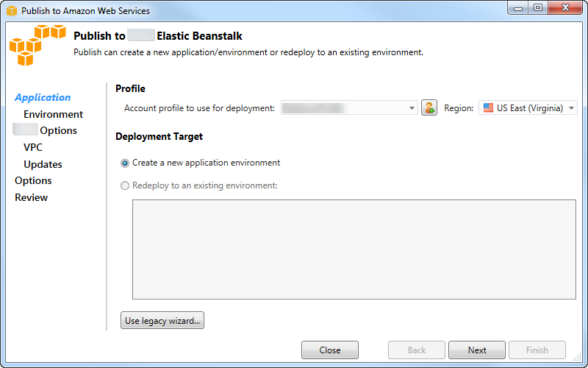
Task: Select Create a new application environment
Action: (125, 163)
